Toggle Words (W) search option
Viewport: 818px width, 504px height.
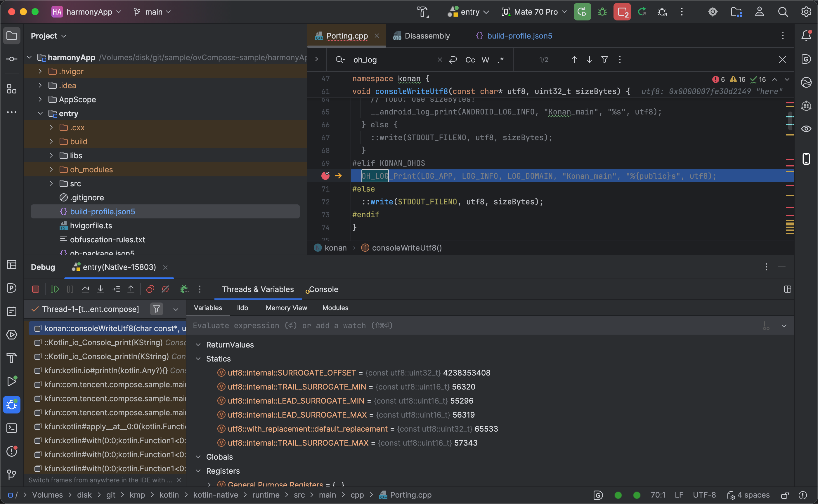(x=485, y=60)
